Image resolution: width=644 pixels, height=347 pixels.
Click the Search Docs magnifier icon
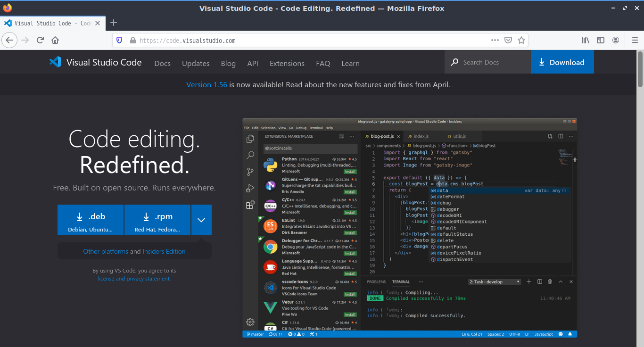click(x=454, y=62)
